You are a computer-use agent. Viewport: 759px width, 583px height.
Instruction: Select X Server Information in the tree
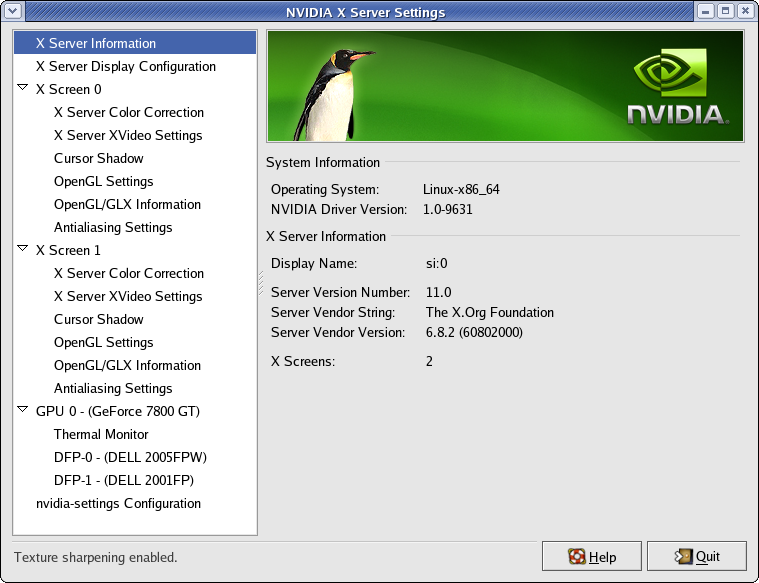tap(135, 43)
